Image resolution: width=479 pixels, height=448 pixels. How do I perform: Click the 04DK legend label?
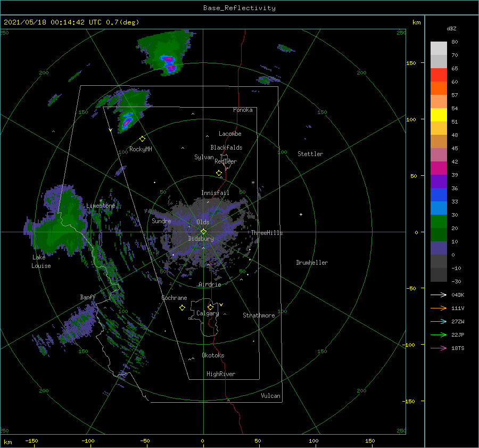pyautogui.click(x=458, y=295)
